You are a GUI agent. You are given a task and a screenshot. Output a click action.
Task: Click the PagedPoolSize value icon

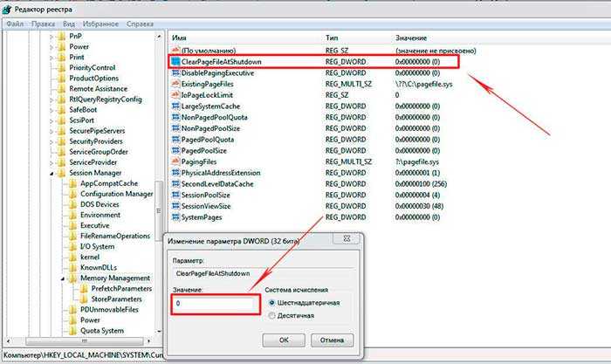175,150
